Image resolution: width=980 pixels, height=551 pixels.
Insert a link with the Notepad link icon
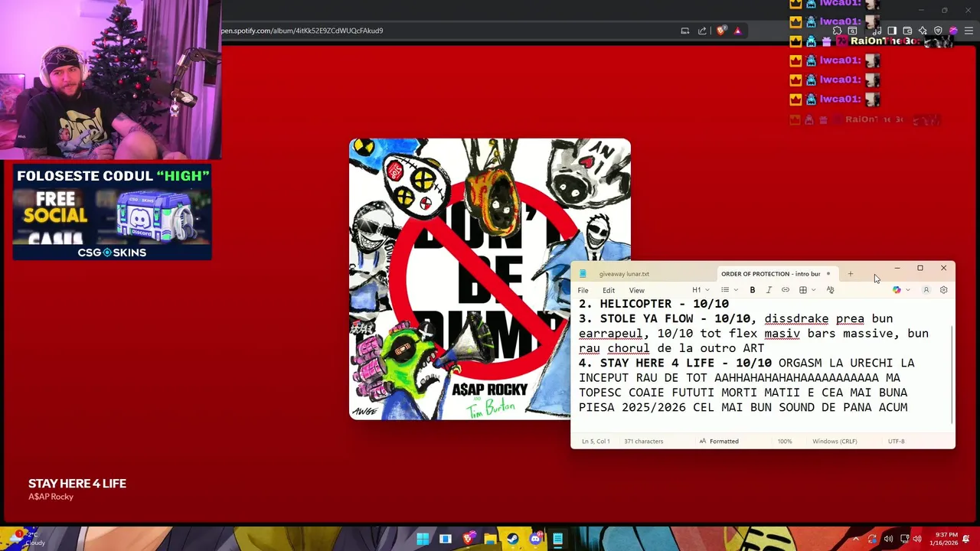pos(786,290)
